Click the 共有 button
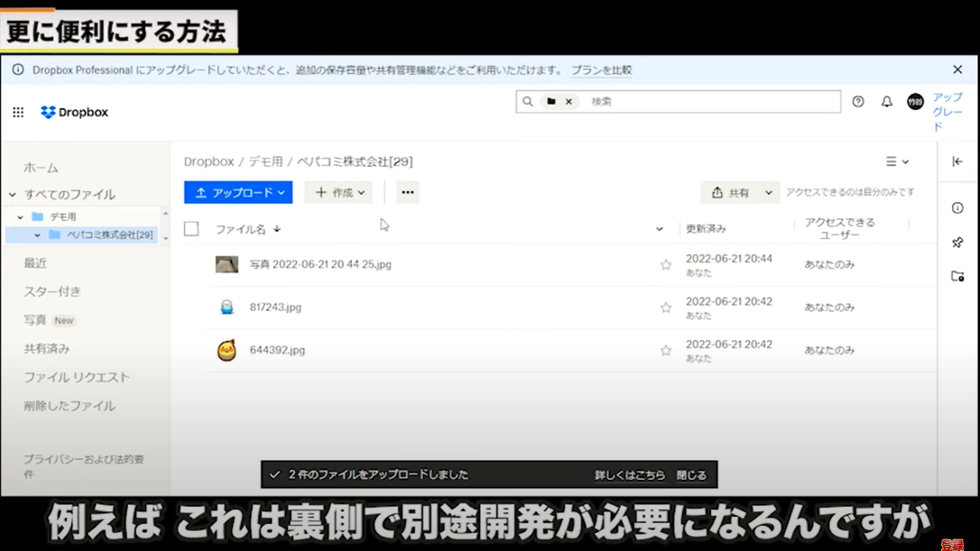This screenshot has height=551, width=980. tap(730, 193)
